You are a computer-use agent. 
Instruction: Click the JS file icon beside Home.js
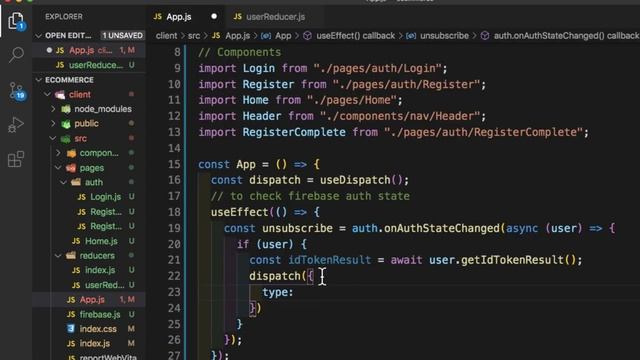(76, 241)
